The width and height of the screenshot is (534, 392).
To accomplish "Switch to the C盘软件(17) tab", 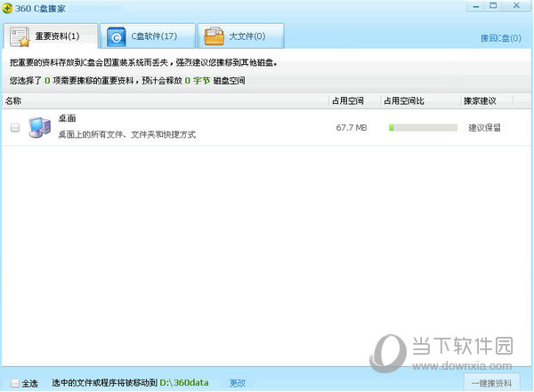I will [x=148, y=36].
